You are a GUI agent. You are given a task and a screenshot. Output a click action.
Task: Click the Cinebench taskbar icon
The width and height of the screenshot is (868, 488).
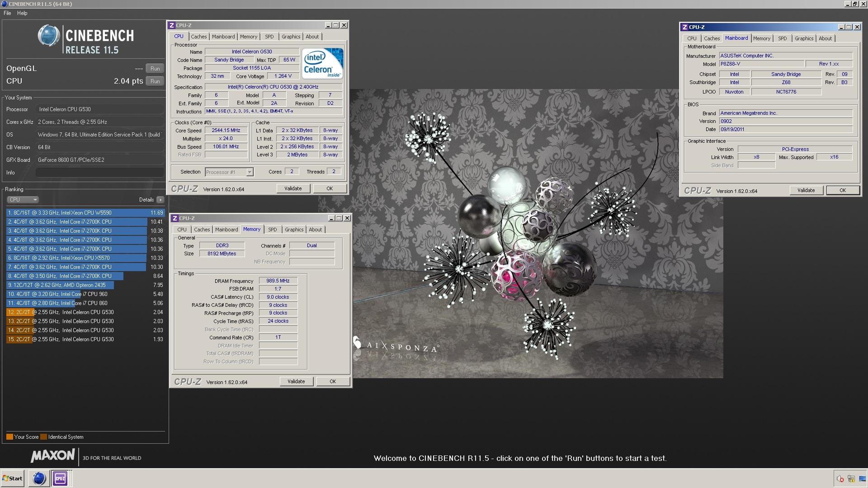pos(39,478)
